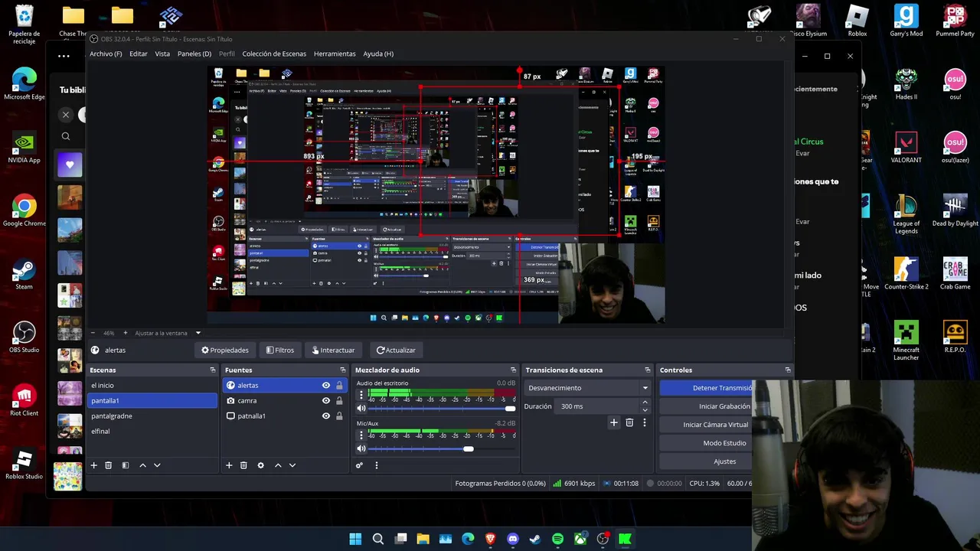Decrease Duración value with down arrow

[645, 410]
